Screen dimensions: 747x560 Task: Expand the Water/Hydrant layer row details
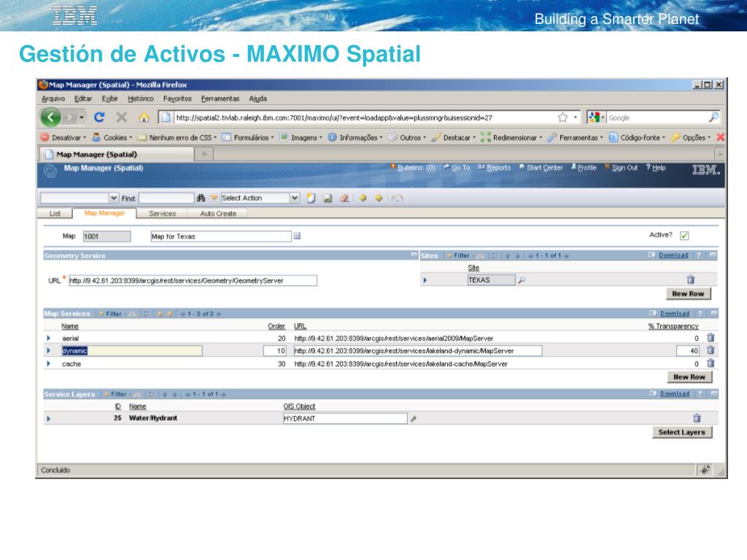pyautogui.click(x=48, y=419)
